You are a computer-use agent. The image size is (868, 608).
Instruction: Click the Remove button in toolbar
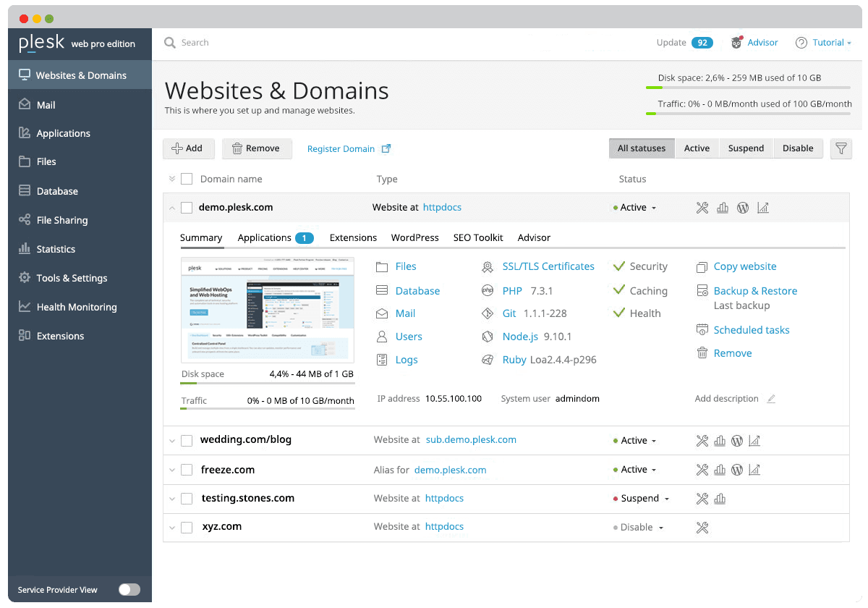(257, 148)
